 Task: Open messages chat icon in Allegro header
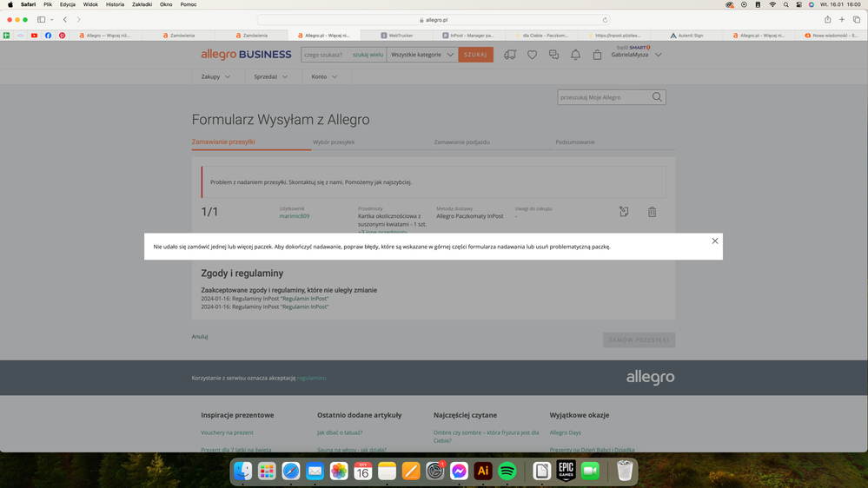[x=553, y=55]
